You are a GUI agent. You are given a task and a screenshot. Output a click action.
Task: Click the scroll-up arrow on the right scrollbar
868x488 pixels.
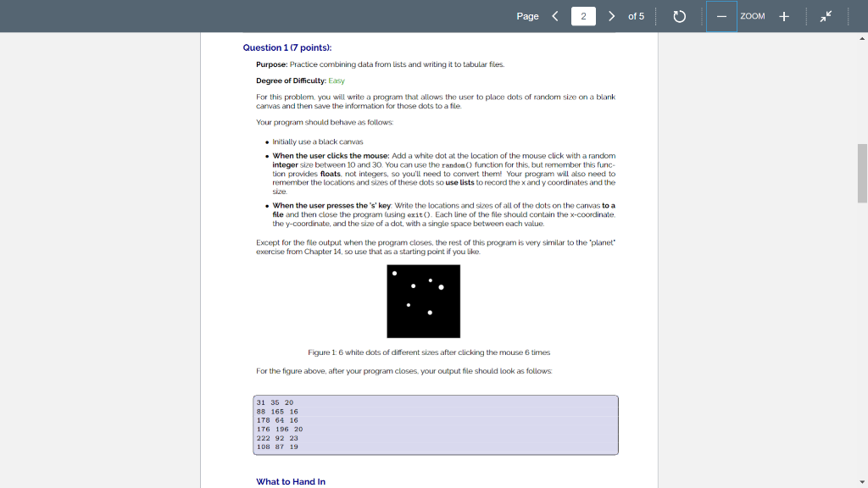click(861, 36)
